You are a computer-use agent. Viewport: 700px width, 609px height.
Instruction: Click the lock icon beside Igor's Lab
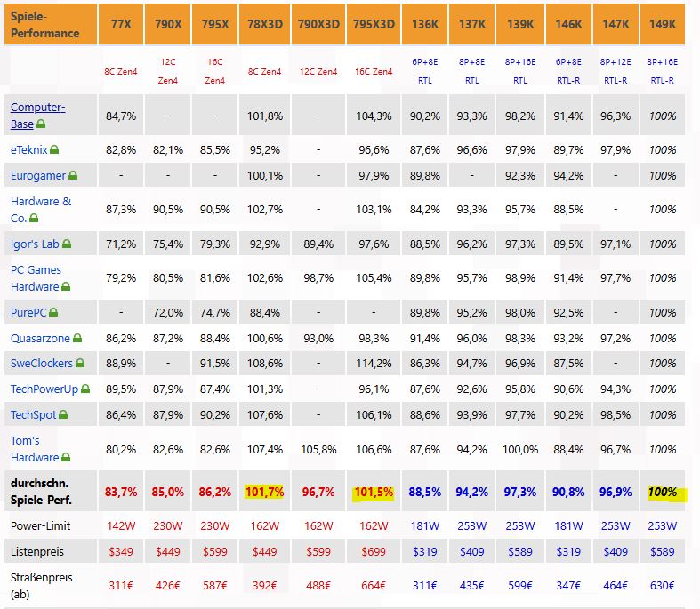click(x=67, y=244)
